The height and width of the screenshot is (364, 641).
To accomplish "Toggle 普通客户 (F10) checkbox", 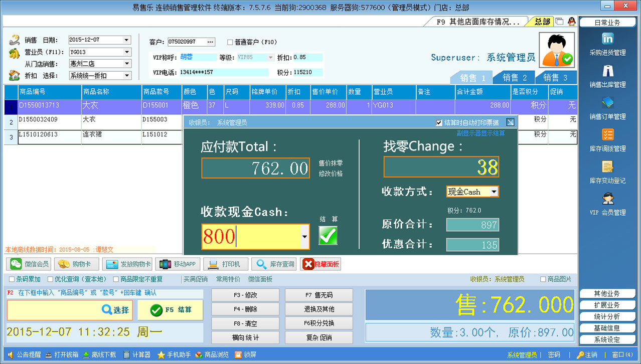I will point(230,42).
